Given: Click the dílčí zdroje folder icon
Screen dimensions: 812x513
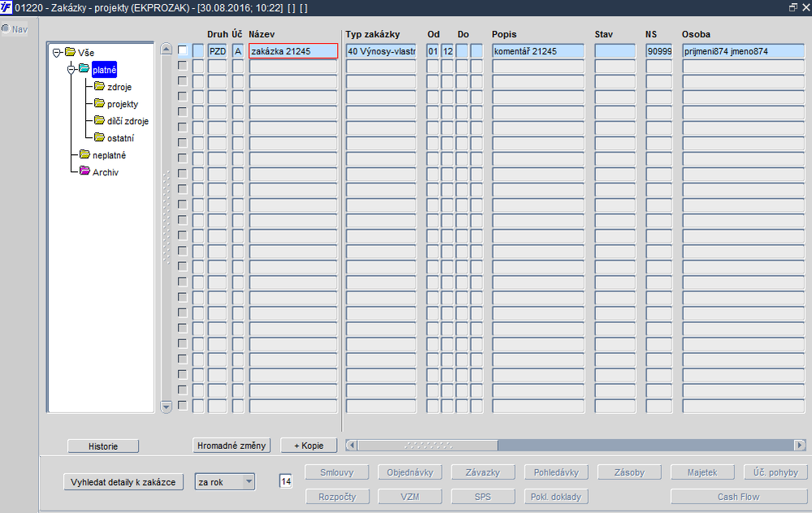Looking at the screenshot, I should pyautogui.click(x=99, y=120).
